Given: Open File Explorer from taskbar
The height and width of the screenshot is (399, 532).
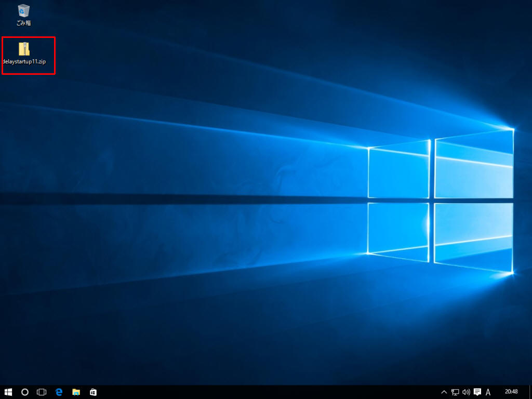Looking at the screenshot, I should [x=76, y=392].
